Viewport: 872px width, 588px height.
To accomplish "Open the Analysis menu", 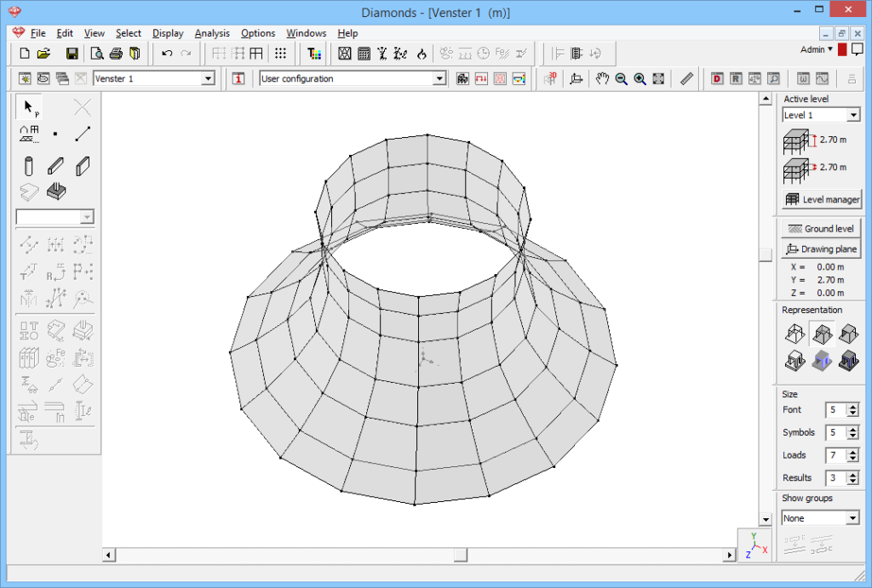I will 212,33.
